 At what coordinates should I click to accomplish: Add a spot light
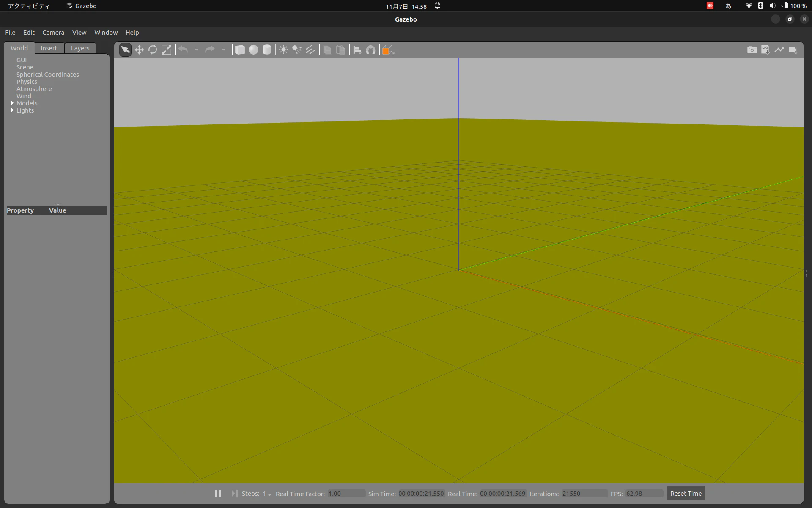pos(297,50)
